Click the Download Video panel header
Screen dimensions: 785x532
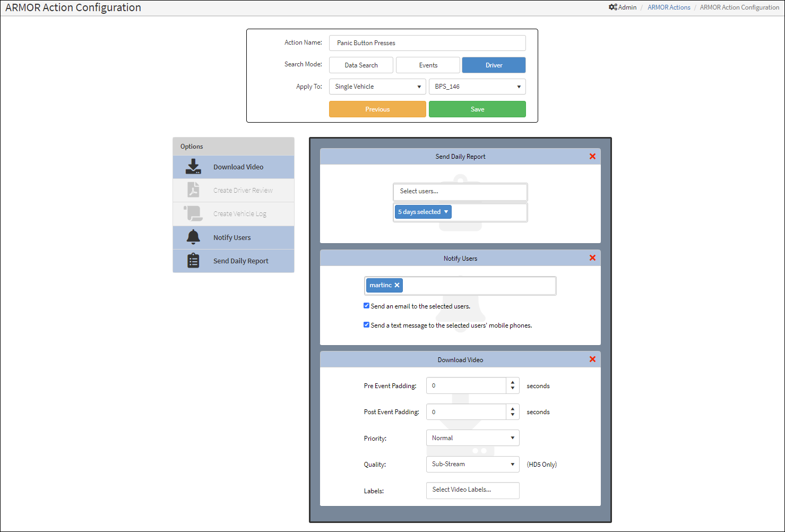click(x=460, y=359)
